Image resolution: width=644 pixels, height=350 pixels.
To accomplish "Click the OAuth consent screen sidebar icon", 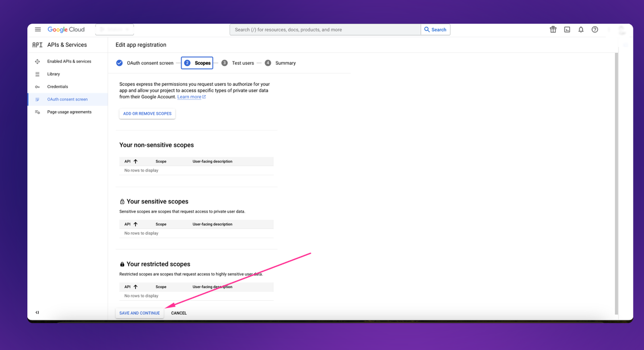I will pos(37,99).
